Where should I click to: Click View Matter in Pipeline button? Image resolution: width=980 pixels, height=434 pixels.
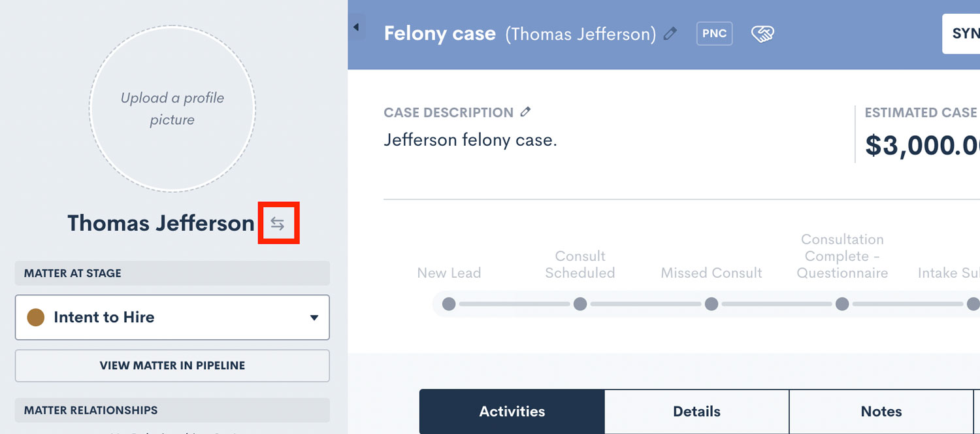click(x=172, y=365)
